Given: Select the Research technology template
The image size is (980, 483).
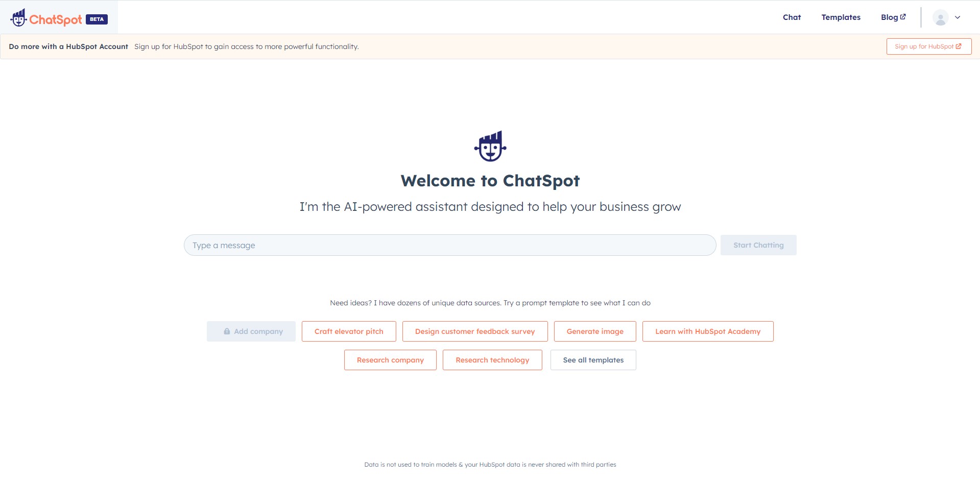Looking at the screenshot, I should pyautogui.click(x=492, y=360).
